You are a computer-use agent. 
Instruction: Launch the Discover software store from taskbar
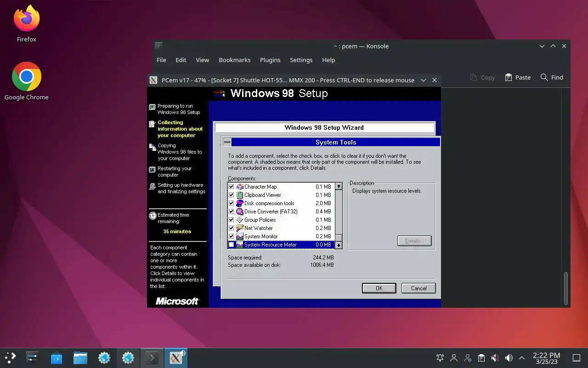tap(57, 357)
